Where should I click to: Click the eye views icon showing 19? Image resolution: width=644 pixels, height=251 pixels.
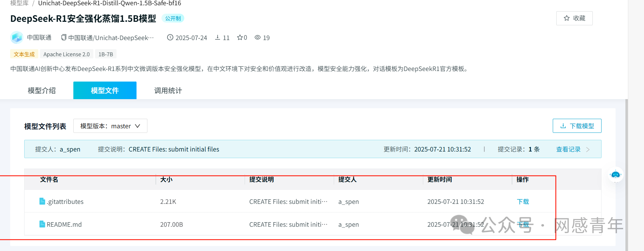[x=258, y=37]
